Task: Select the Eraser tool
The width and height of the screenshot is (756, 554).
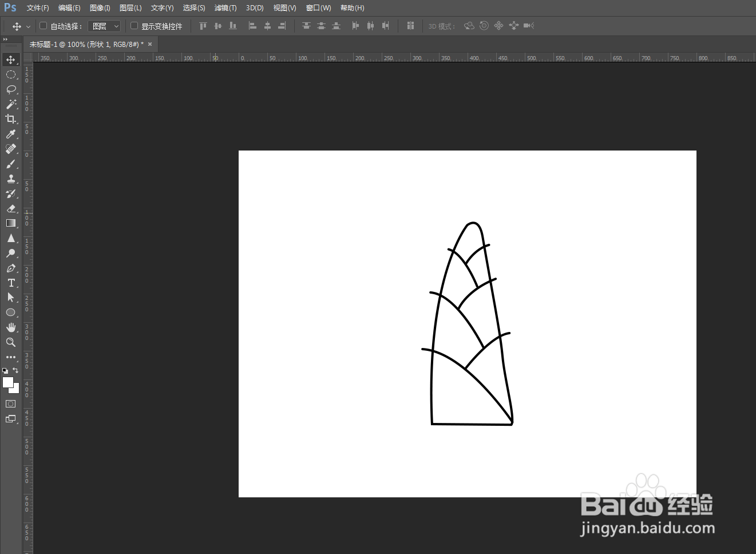Action: click(x=11, y=209)
